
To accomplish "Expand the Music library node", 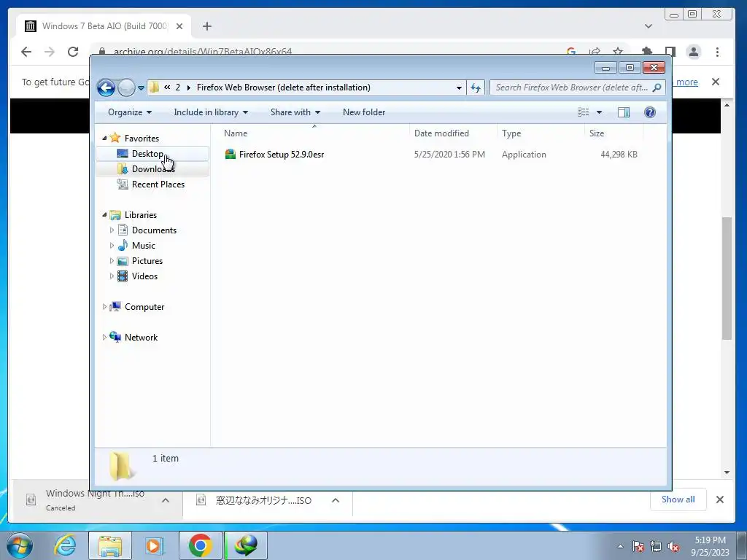I will pos(112,246).
